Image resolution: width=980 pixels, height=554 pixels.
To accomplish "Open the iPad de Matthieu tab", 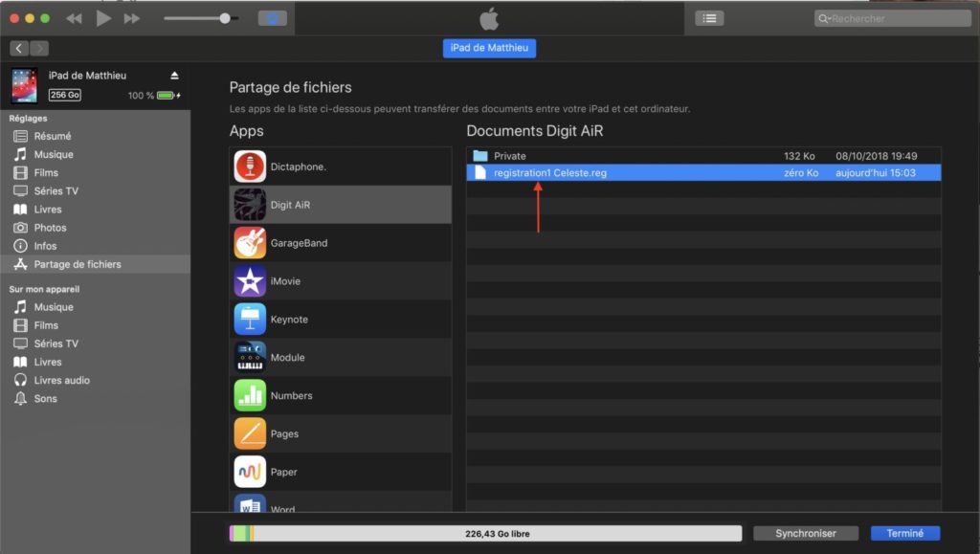I will 489,49.
